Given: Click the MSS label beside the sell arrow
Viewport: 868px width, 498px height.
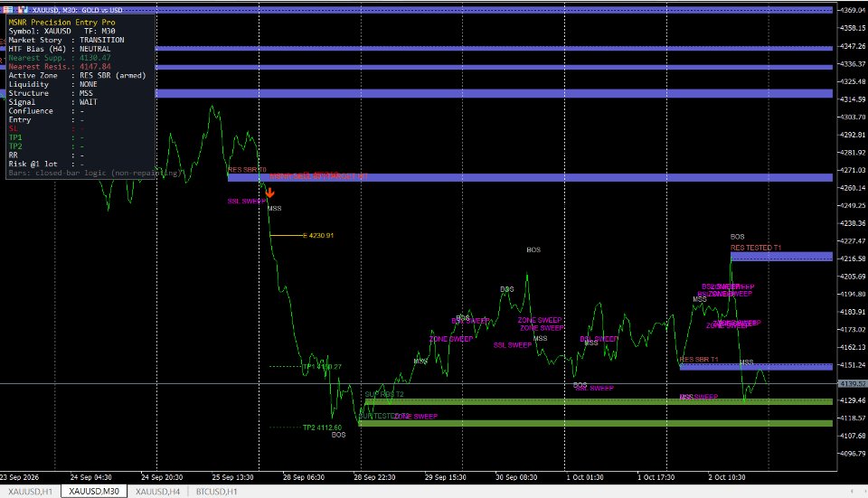Looking at the screenshot, I should pyautogui.click(x=275, y=208).
